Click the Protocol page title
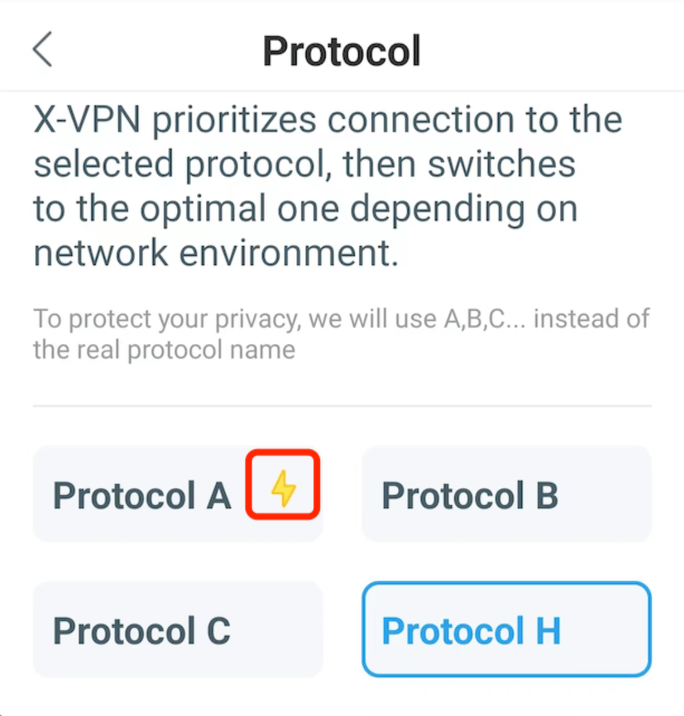The image size is (684, 716). pyautogui.click(x=342, y=51)
